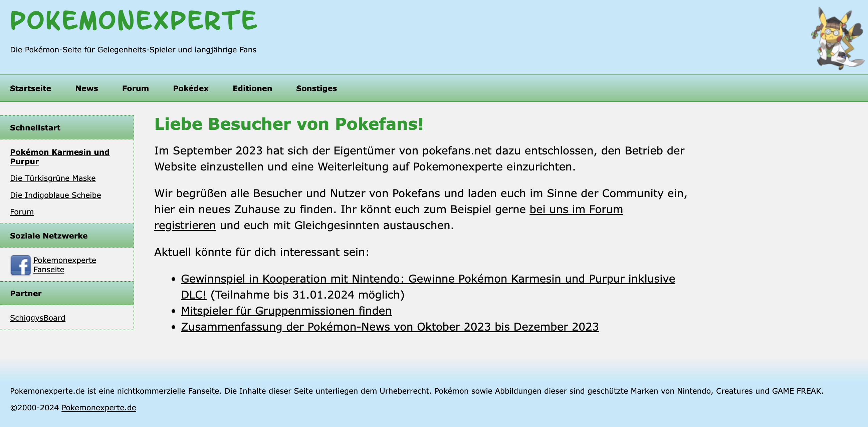Click the sidebar Forum link under Schnellstart
Screen dimensions: 868x427
[x=22, y=212]
